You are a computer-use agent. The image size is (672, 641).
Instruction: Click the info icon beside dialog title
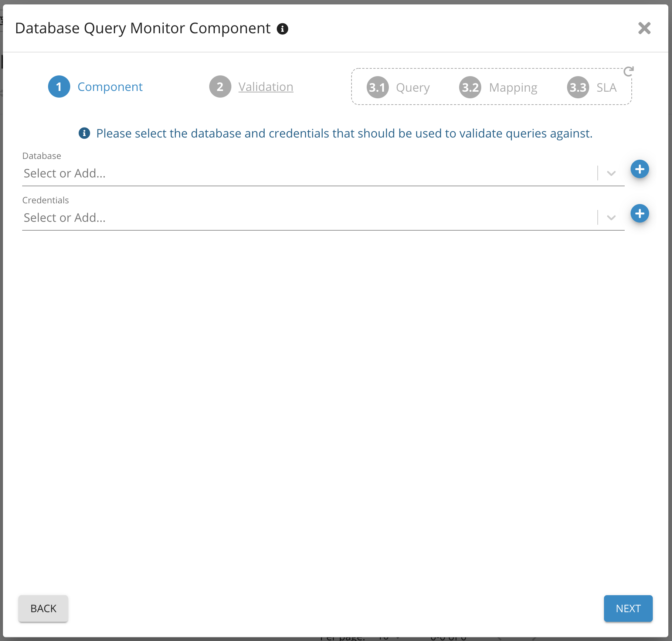282,29
